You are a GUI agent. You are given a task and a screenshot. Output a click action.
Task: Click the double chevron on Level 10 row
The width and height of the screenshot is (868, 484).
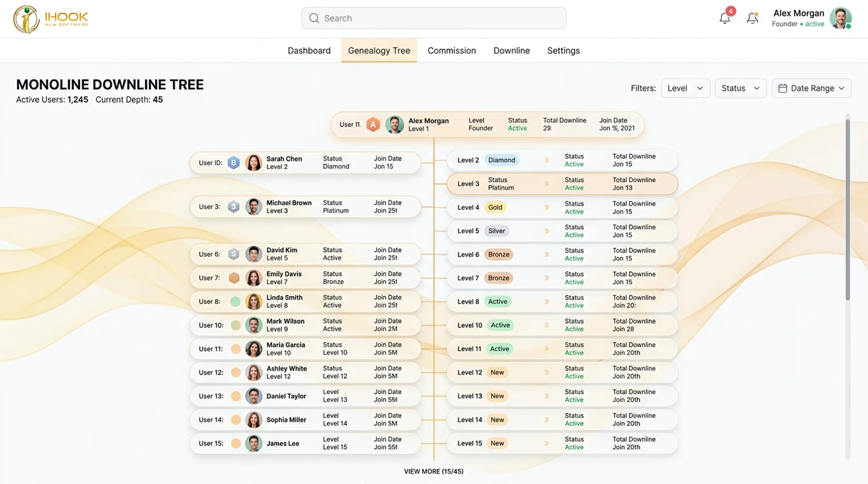pos(547,325)
